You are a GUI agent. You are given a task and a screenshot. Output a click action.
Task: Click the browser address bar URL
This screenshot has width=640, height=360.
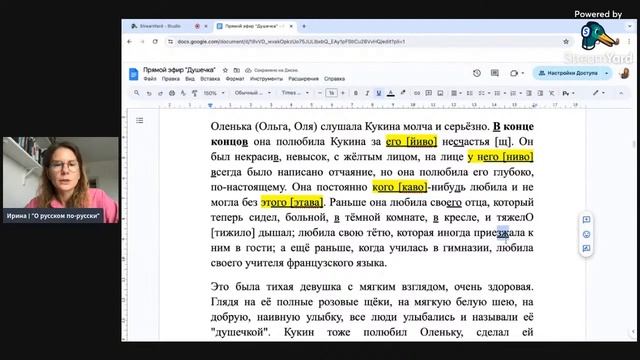point(291,42)
